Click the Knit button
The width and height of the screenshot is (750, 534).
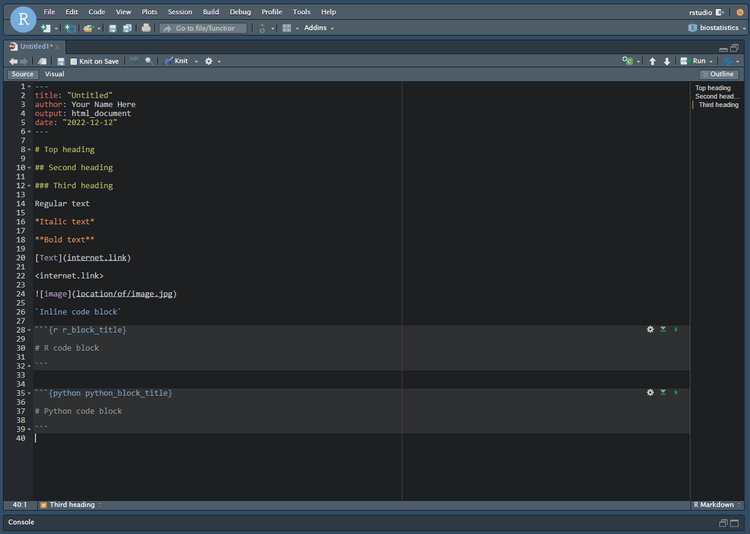tap(176, 61)
